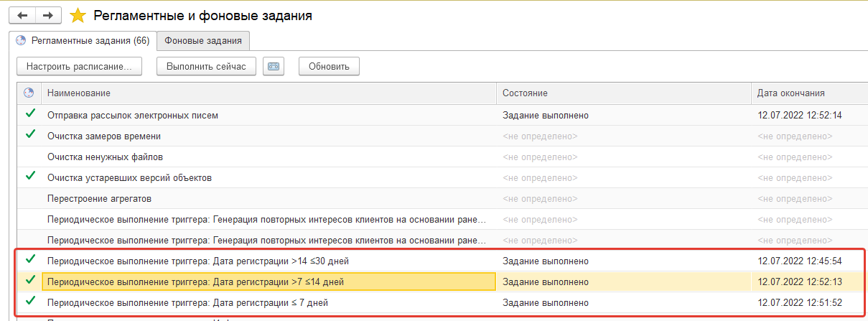Viewport: 868px width, 321px height.
Task: Click the icon button next to Выполнить сейчас
Action: click(x=274, y=67)
